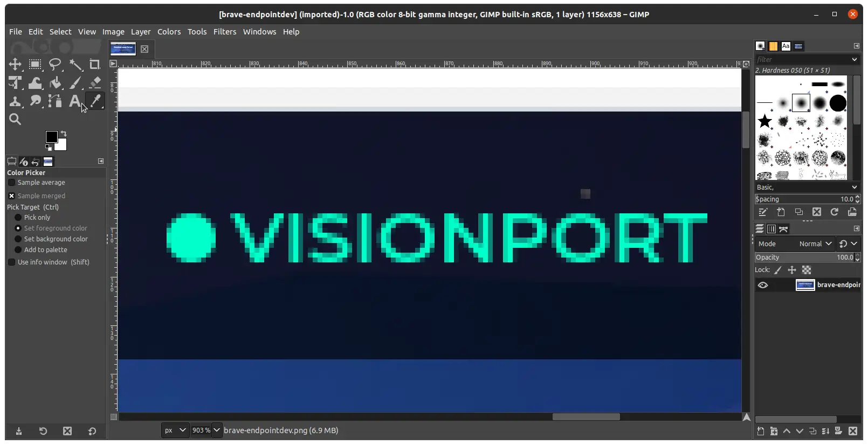Screen dimensions: 868x445
Task: Open the Layer menu
Action: pos(141,32)
